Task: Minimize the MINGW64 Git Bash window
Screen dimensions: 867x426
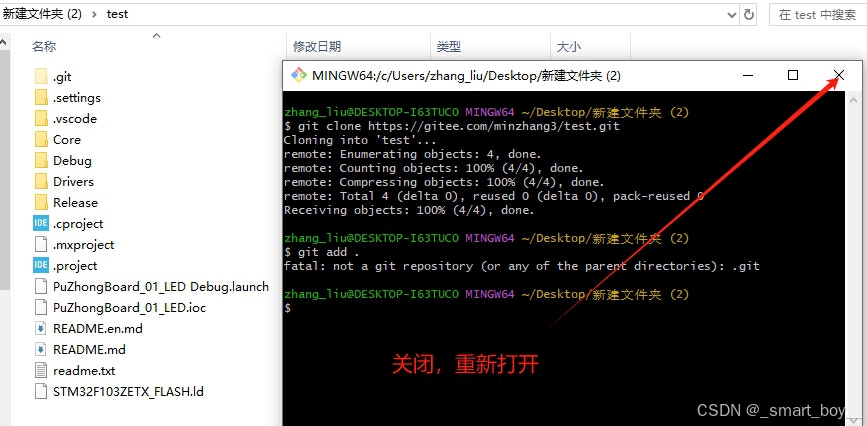Action: (748, 75)
